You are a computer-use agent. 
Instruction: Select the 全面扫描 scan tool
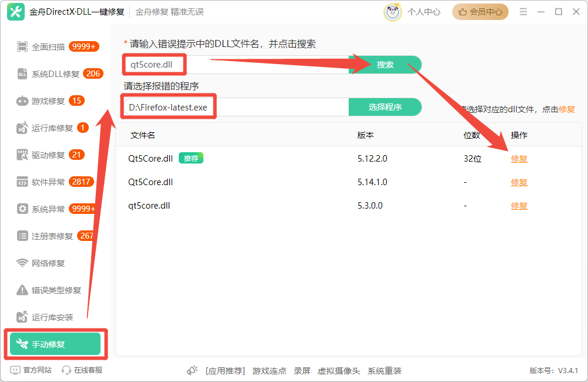pos(47,46)
